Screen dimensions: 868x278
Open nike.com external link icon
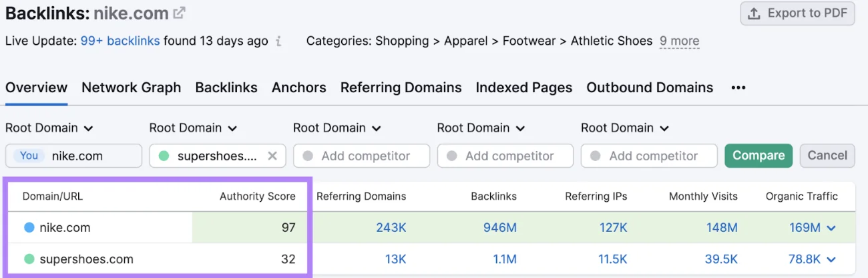click(x=180, y=12)
